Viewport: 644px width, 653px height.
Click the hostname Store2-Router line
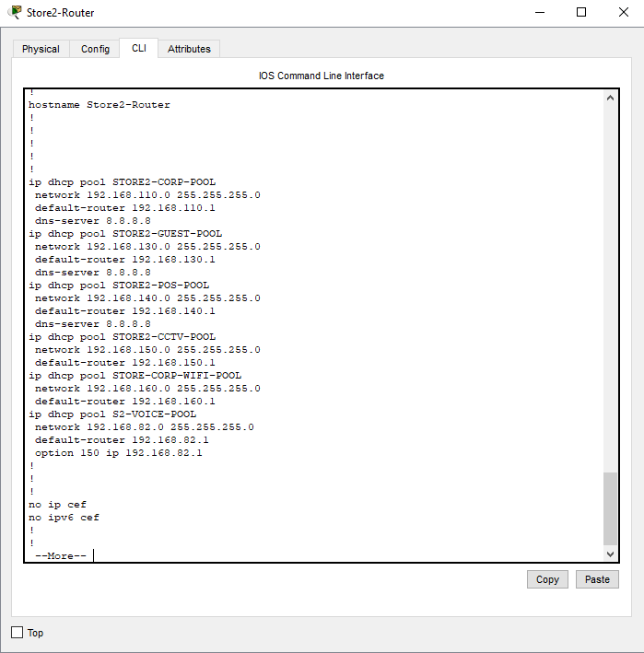(x=100, y=105)
